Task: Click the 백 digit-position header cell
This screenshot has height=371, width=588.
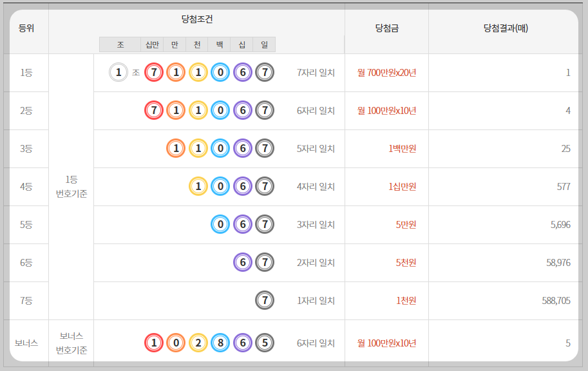Action: tap(220, 44)
